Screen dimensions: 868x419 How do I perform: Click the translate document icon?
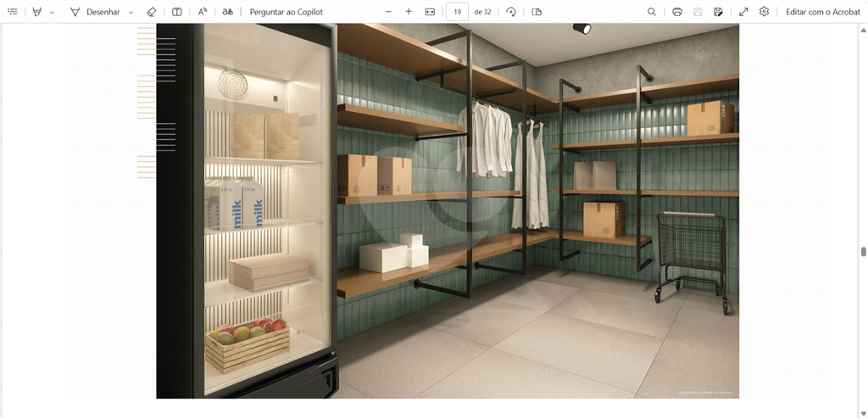227,12
